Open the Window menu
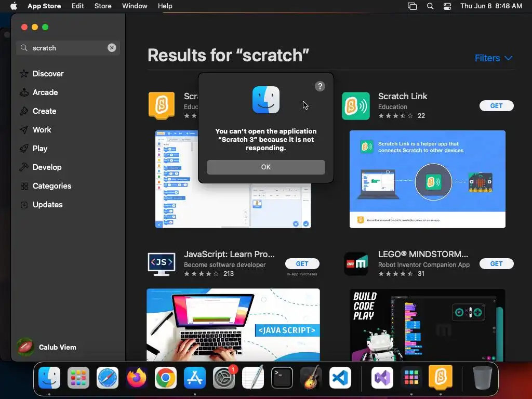Screen dimensions: 532x399 coord(135,6)
